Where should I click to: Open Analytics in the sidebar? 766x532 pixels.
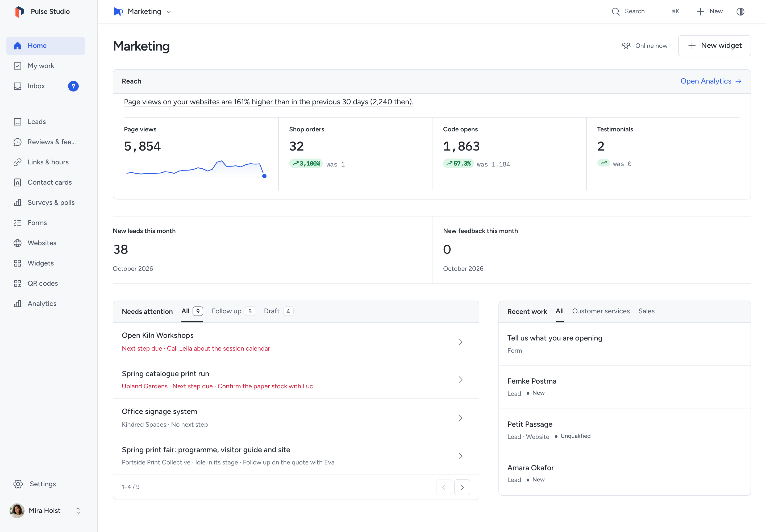[46, 304]
